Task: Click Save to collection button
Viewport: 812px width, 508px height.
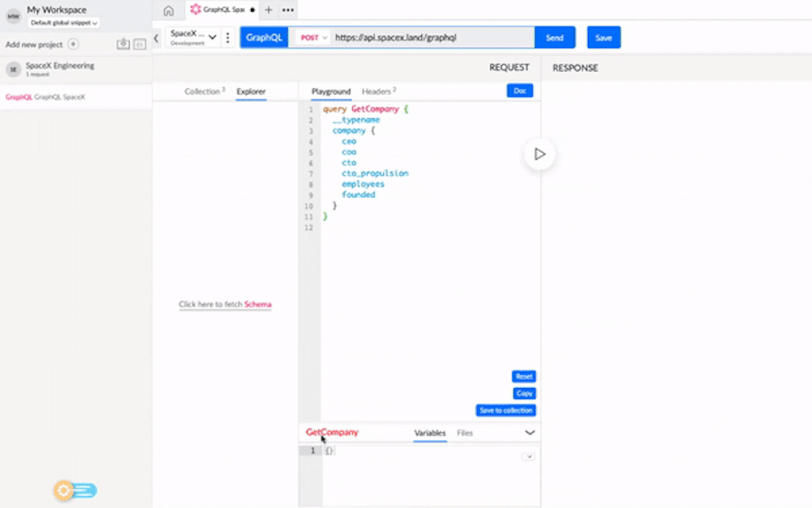Action: click(506, 410)
